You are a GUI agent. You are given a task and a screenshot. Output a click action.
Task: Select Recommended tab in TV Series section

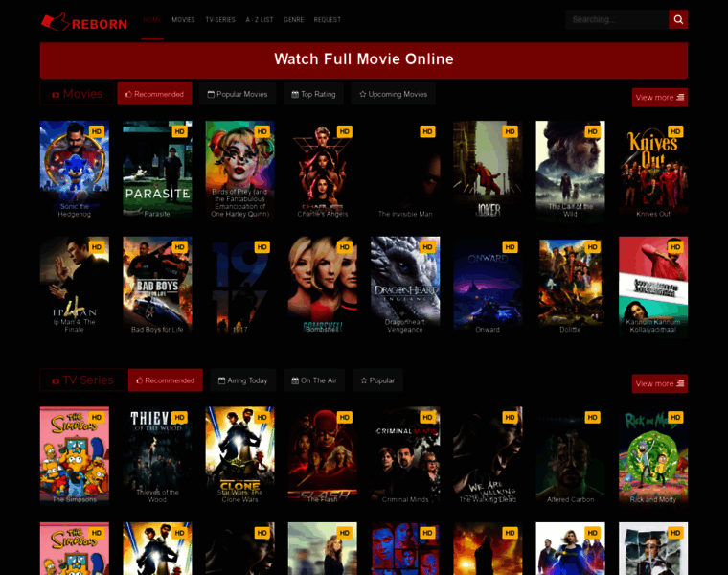pos(166,380)
